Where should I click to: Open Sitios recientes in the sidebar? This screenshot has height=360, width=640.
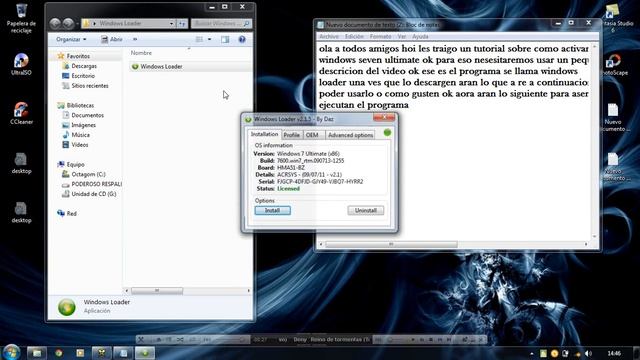[90, 86]
